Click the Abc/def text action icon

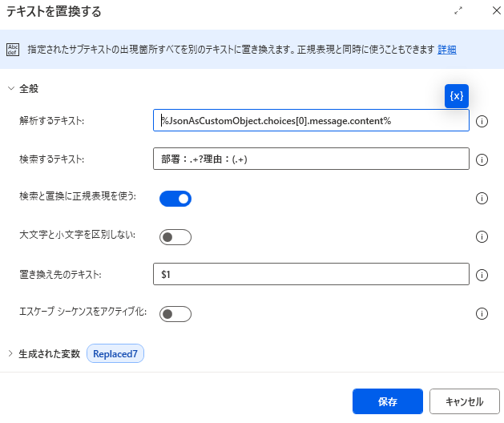pos(13,50)
